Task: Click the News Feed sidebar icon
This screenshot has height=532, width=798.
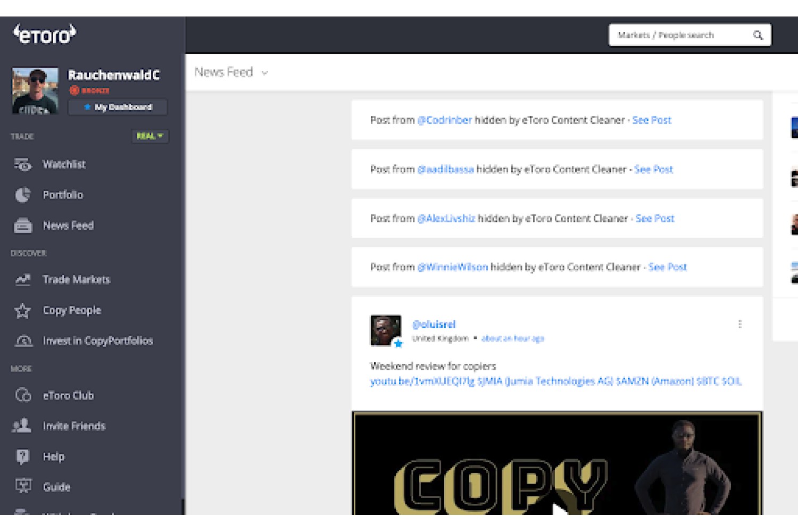Action: 23,226
